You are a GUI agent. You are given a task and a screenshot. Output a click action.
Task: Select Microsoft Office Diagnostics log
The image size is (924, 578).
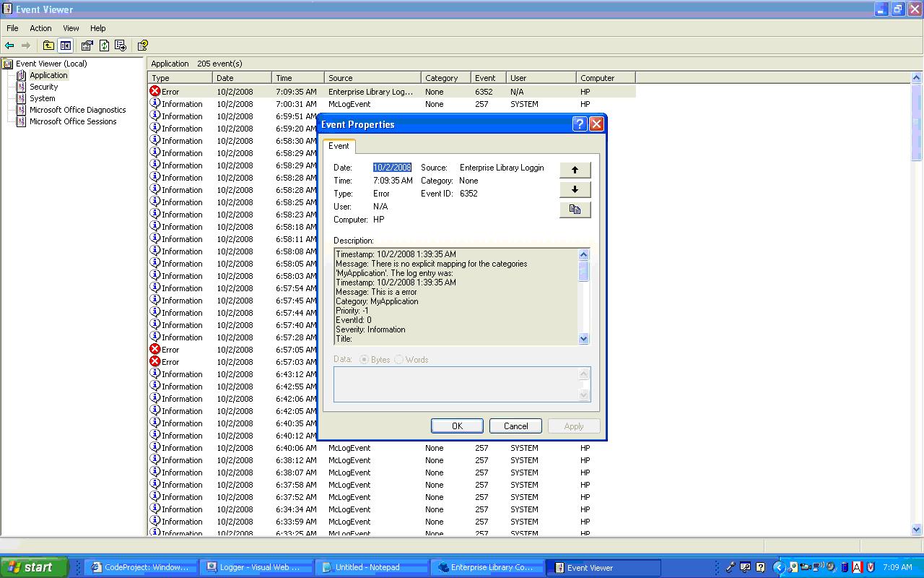pos(77,110)
